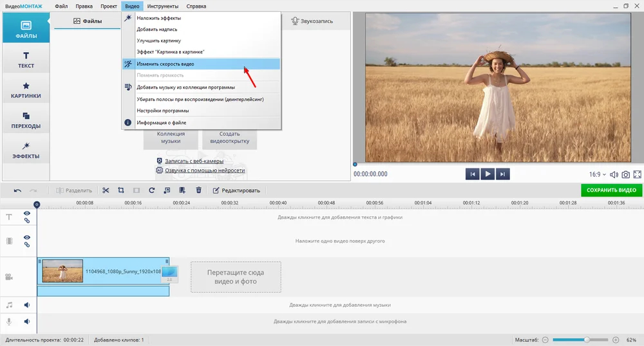Open Озвучка с помощью нейросети link
The width and height of the screenshot is (644, 346).
point(205,170)
